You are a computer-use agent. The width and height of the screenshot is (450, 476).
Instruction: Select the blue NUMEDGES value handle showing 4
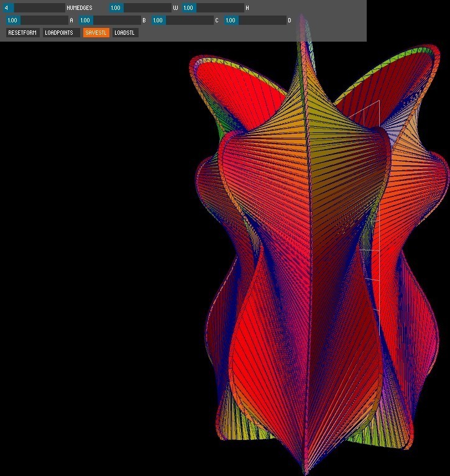tap(8, 8)
